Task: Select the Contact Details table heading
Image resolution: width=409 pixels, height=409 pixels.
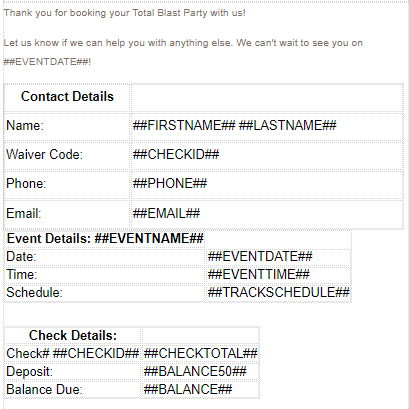Action: point(67,97)
